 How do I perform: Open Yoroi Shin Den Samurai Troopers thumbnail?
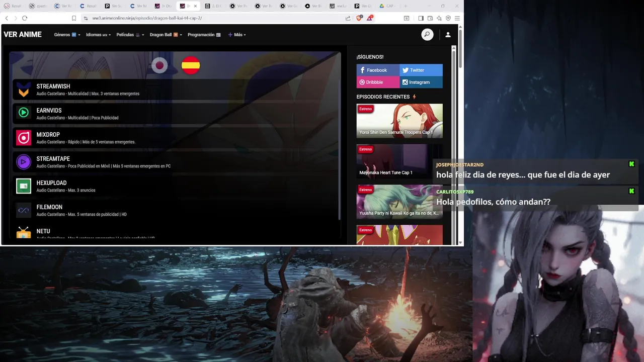click(399, 121)
